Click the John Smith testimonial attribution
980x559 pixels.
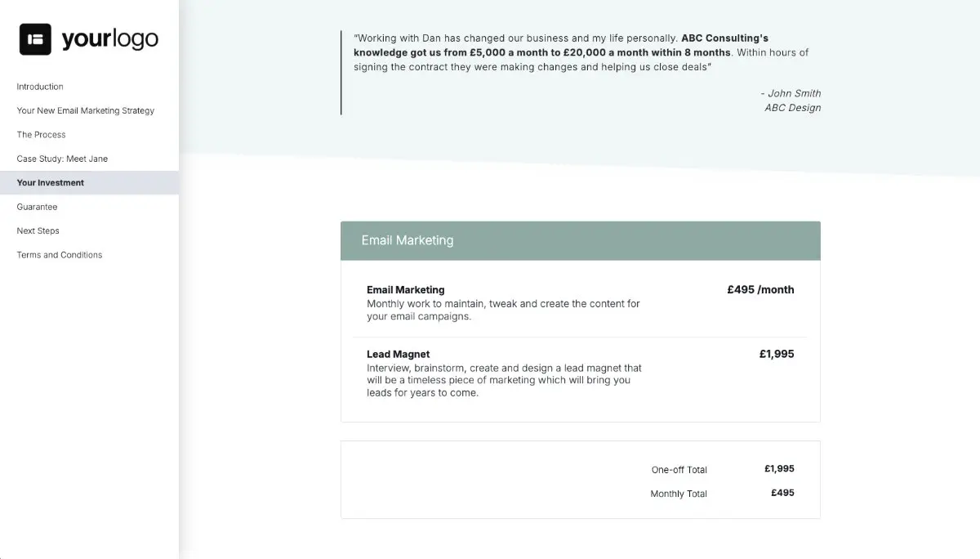(x=791, y=93)
